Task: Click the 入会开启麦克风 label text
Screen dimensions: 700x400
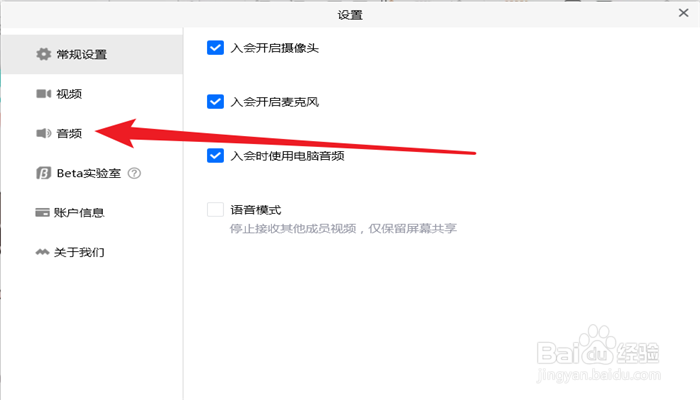Action: point(275,102)
